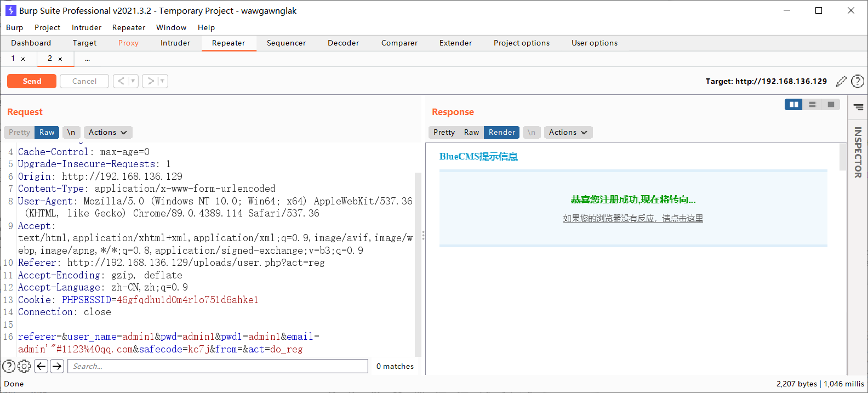Open the User options tab
868x393 pixels.
(595, 43)
